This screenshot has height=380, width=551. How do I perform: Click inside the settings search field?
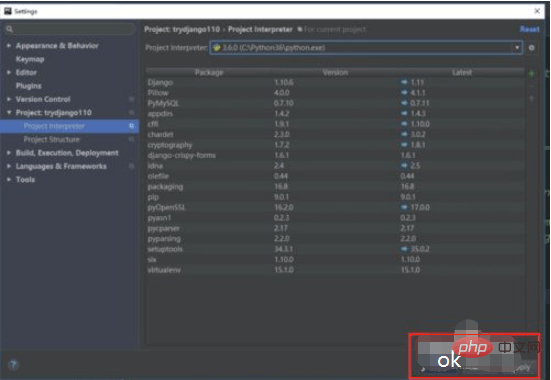point(70,29)
